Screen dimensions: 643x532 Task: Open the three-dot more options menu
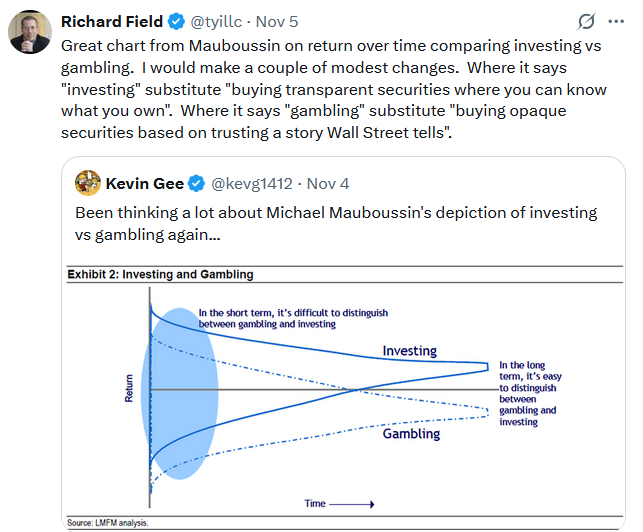tap(618, 21)
